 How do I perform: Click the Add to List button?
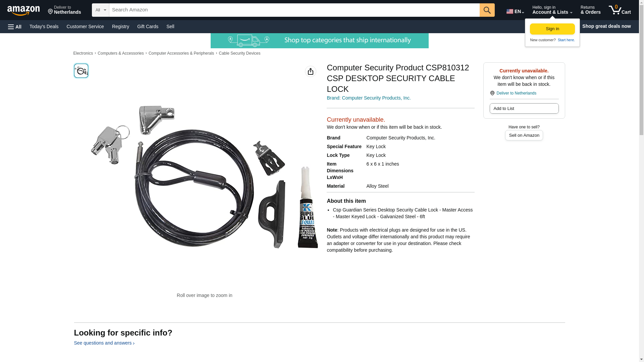point(524,108)
